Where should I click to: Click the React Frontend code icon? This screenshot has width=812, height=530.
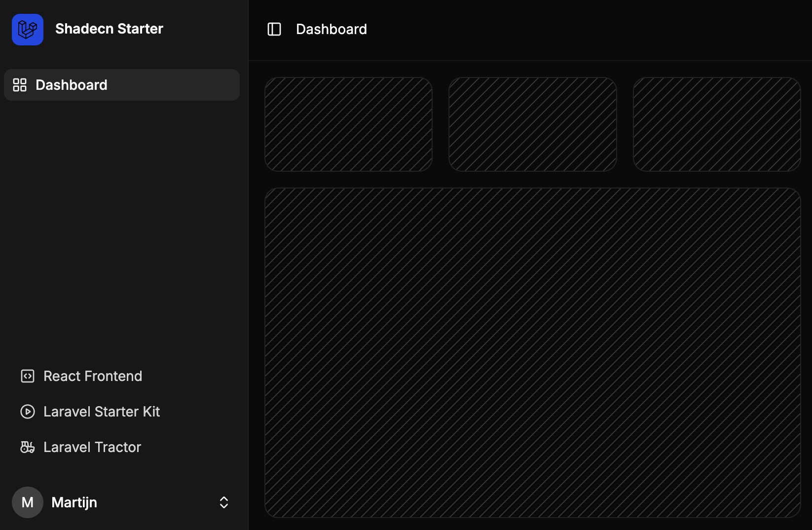tap(27, 376)
